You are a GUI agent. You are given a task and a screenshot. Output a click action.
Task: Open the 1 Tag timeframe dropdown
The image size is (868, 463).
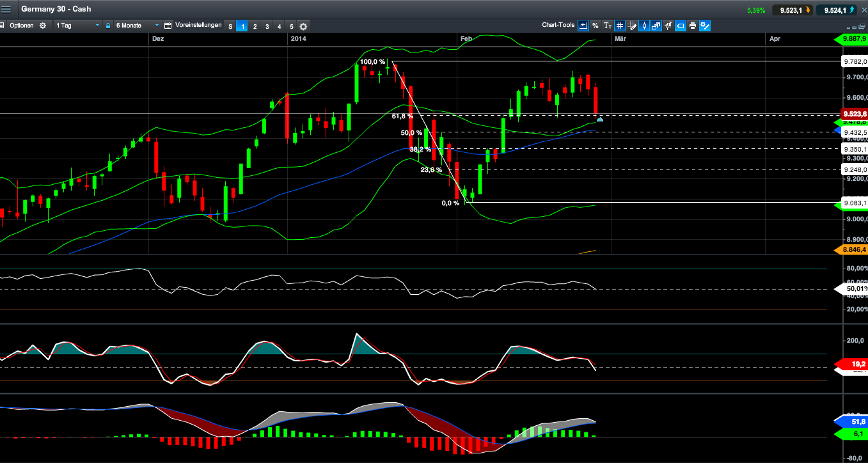[77, 26]
